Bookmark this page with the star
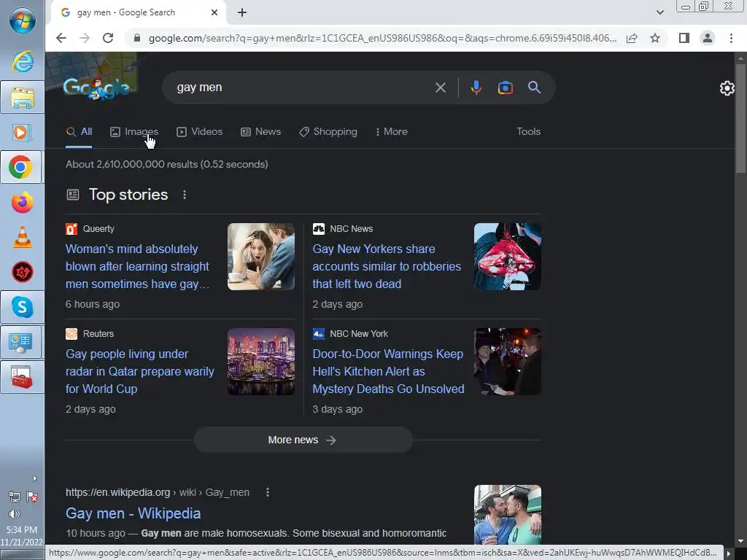747x560 pixels. 655,38
